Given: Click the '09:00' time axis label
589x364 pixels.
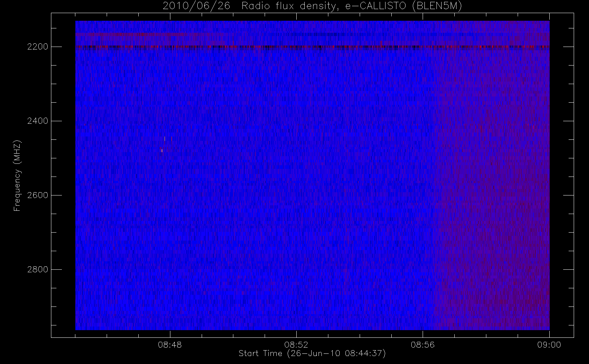Looking at the screenshot, I should point(549,345).
